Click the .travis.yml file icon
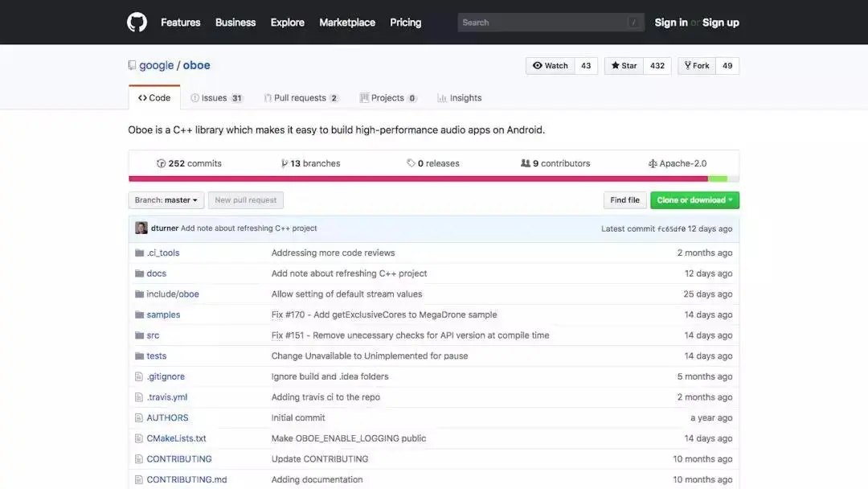Screen dimensions: 868x489 coord(139,397)
